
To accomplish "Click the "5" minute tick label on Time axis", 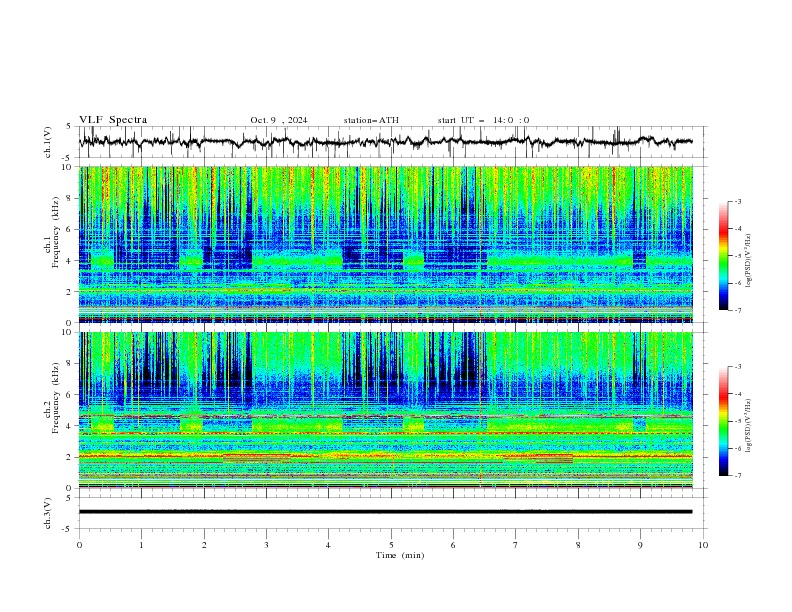I will [391, 545].
